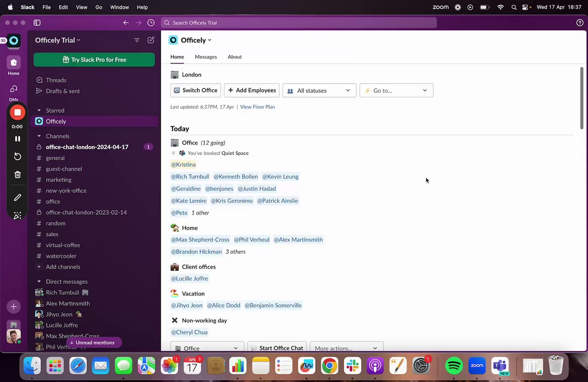
Task: Open history using the clock icon
Action: click(x=151, y=23)
